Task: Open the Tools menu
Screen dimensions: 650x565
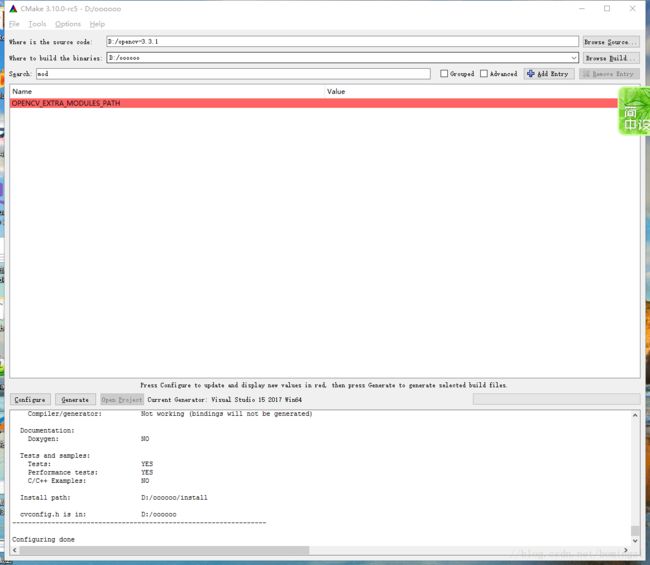Action: 37,24
